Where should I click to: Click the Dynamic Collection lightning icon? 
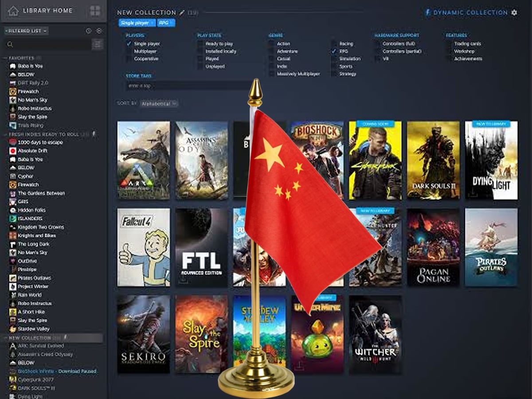(428, 12)
